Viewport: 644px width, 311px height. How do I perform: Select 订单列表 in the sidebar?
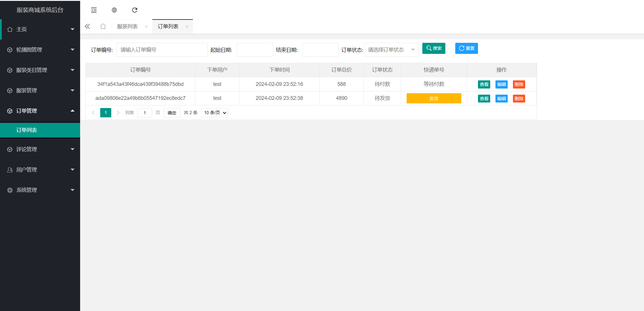point(27,130)
